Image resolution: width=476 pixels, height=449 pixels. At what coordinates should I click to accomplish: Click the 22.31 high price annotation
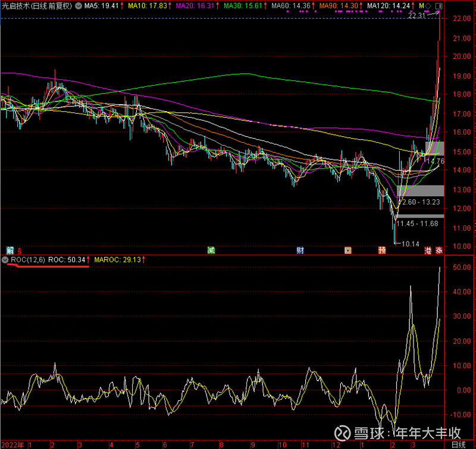(416, 15)
